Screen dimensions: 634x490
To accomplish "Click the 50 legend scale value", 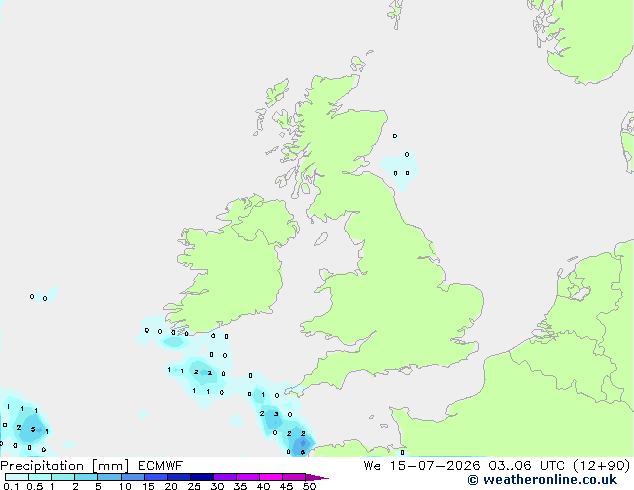I will click(309, 486).
